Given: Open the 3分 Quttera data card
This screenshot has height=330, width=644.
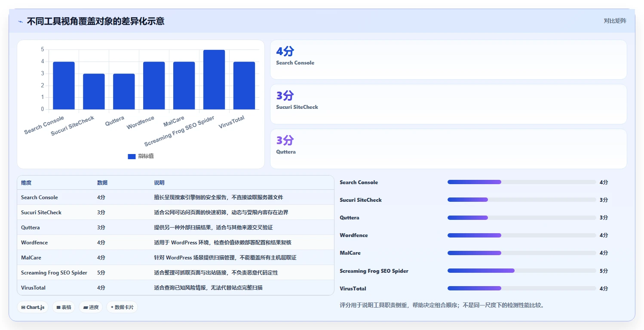Looking at the screenshot, I should [x=448, y=149].
